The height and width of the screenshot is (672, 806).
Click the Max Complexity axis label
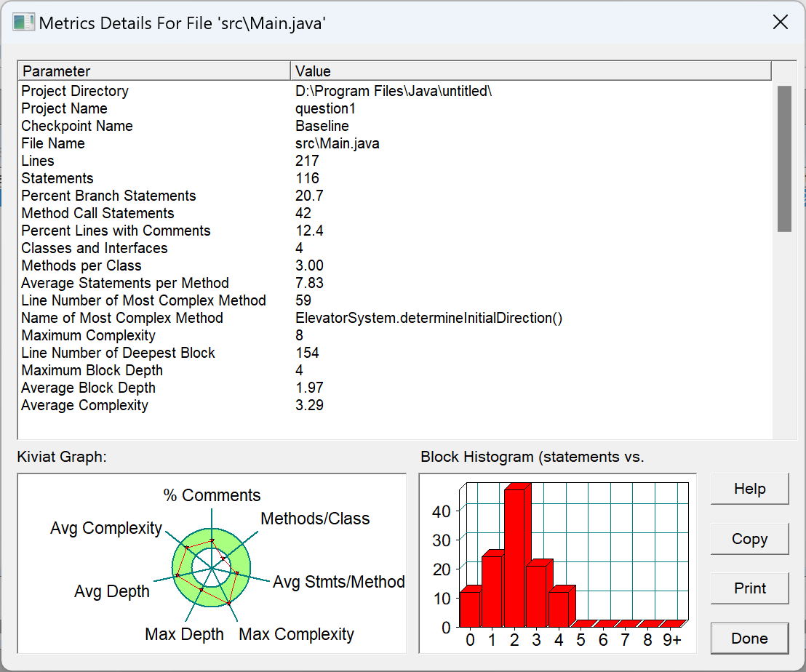pyautogui.click(x=297, y=634)
